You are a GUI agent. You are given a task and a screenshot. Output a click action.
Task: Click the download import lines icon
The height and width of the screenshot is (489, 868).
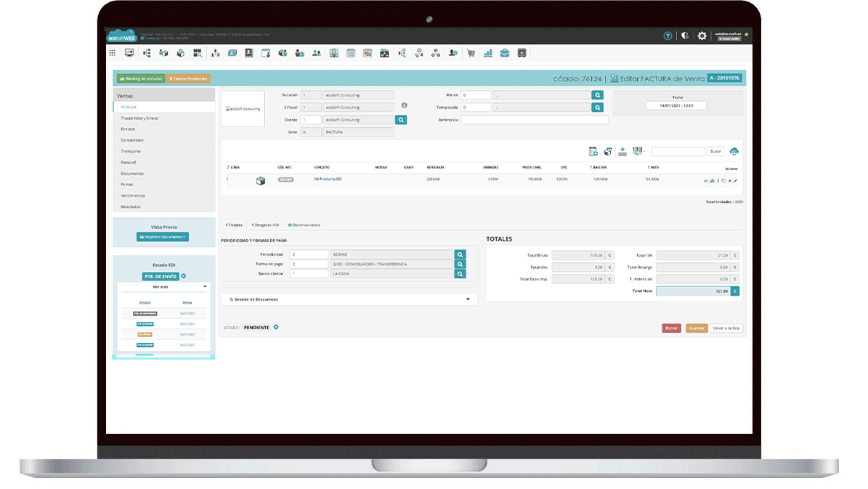click(x=622, y=151)
